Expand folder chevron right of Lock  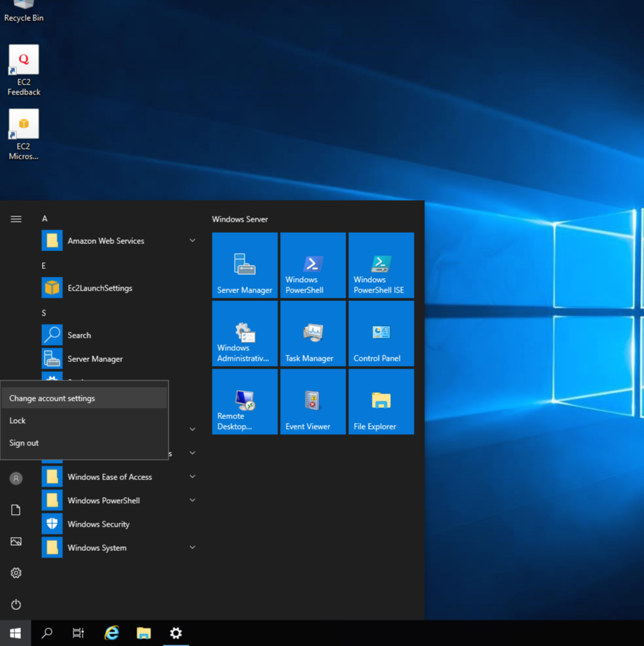pyautogui.click(x=192, y=430)
